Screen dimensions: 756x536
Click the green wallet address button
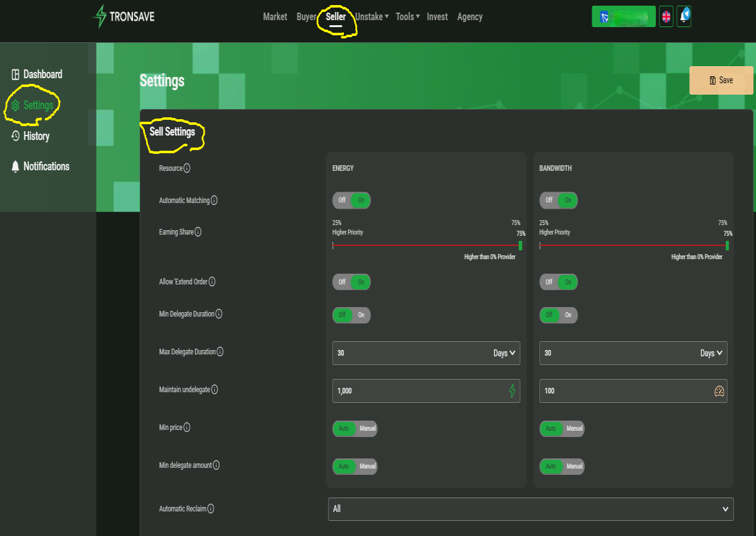point(624,17)
